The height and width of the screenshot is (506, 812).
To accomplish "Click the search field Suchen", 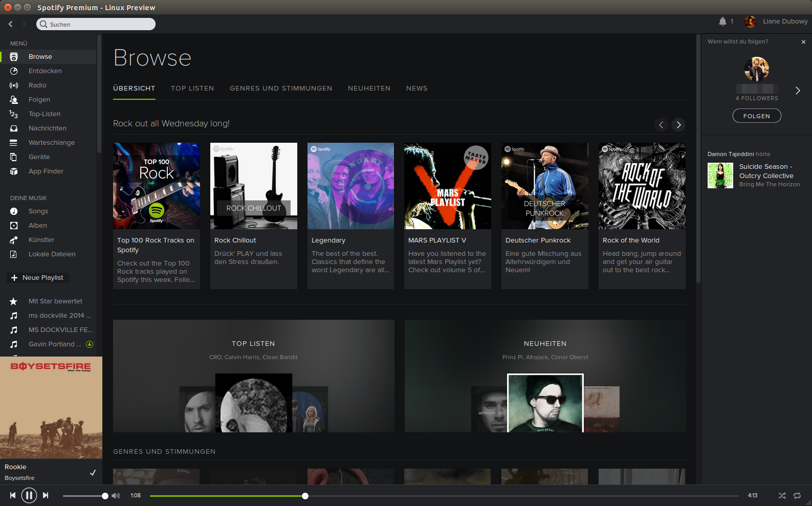I will (x=96, y=24).
